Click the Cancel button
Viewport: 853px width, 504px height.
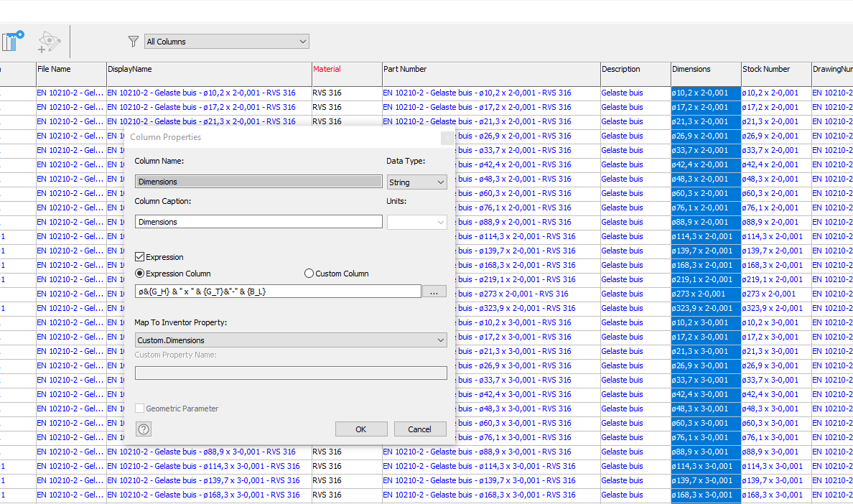coord(420,429)
